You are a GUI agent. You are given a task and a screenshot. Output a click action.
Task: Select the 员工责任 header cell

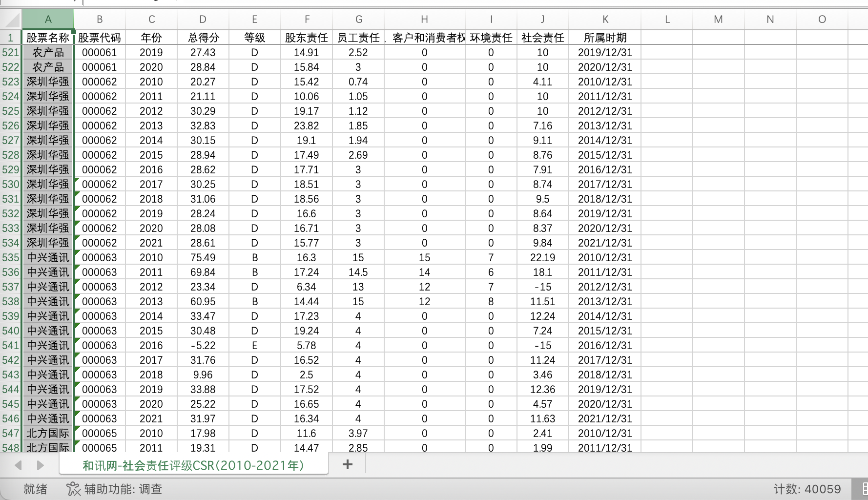point(358,38)
